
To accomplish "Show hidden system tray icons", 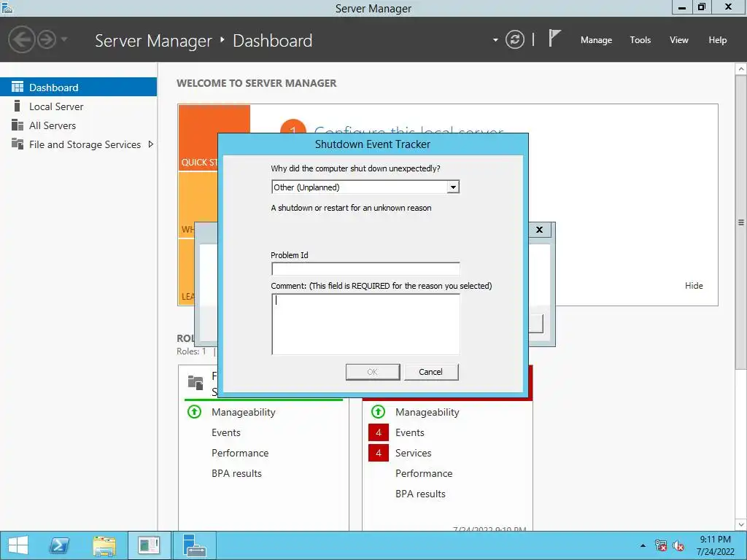I will pos(643,545).
